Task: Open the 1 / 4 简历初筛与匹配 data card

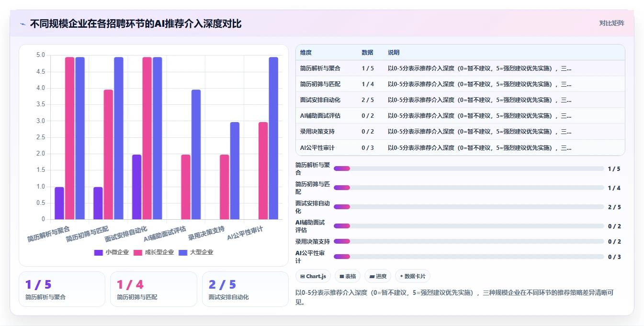Action: pos(153,289)
